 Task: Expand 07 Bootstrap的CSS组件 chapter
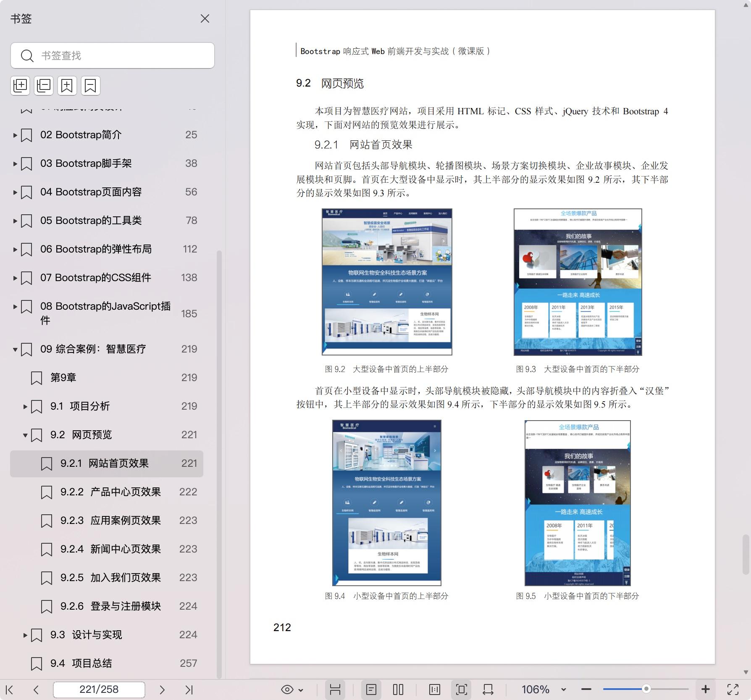pyautogui.click(x=15, y=278)
